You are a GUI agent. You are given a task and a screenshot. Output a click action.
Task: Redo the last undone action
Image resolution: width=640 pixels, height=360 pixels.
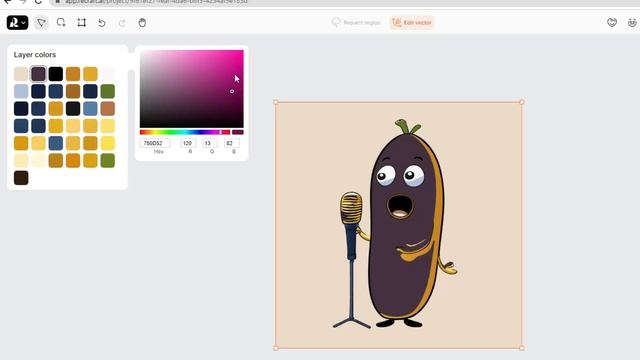point(122,23)
